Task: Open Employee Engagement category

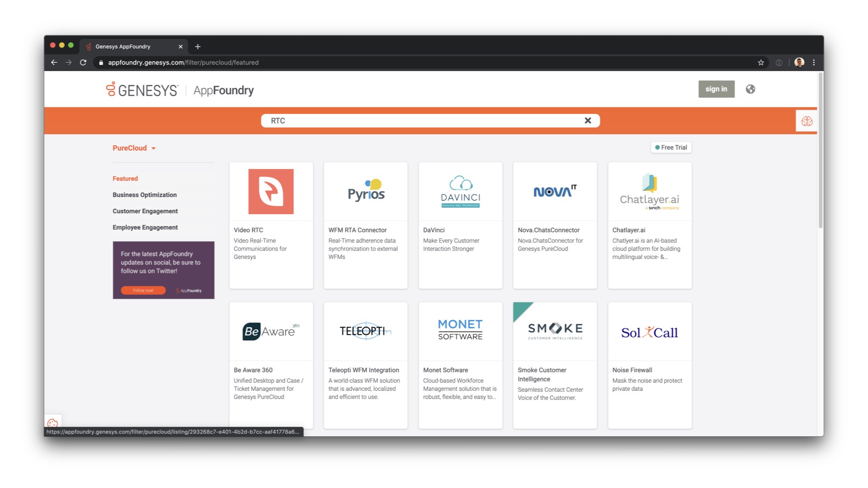Action: tap(145, 227)
